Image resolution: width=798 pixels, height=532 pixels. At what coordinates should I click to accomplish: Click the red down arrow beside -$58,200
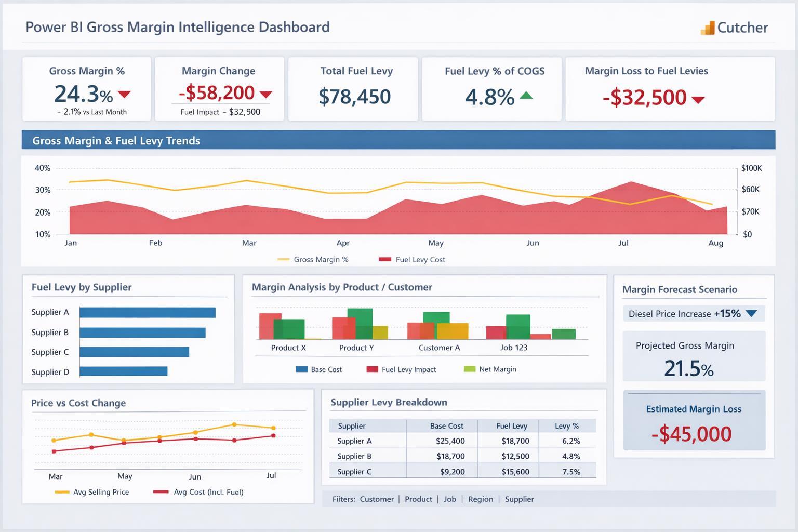click(x=265, y=95)
